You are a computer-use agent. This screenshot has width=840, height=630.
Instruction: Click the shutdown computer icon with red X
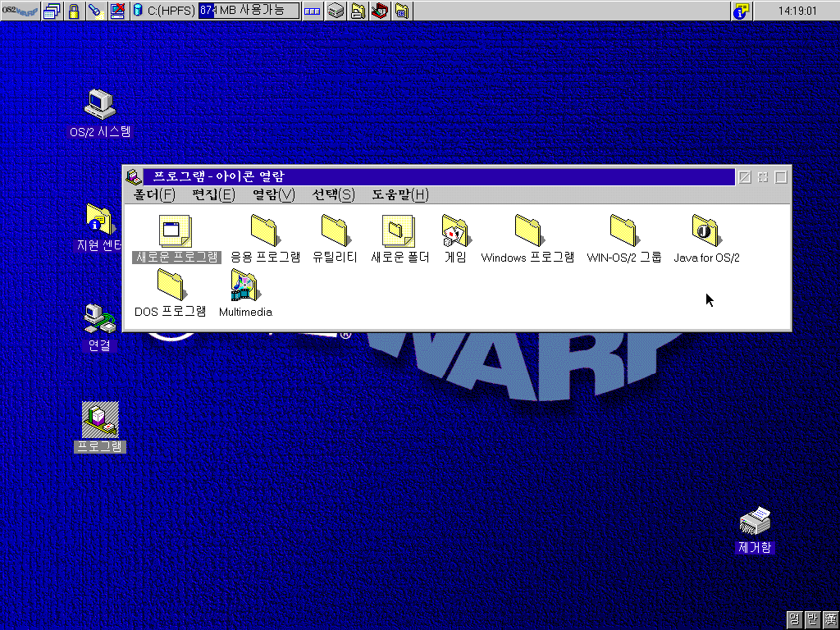pyautogui.click(x=118, y=11)
